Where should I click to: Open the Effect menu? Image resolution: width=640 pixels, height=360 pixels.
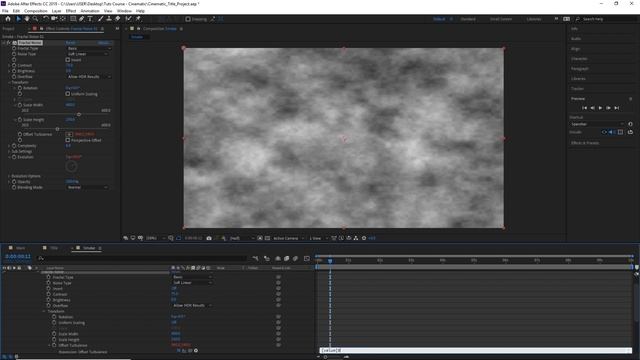pyautogui.click(x=71, y=11)
